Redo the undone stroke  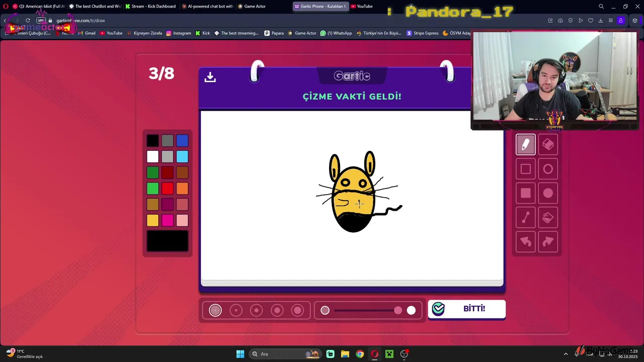coord(548,242)
